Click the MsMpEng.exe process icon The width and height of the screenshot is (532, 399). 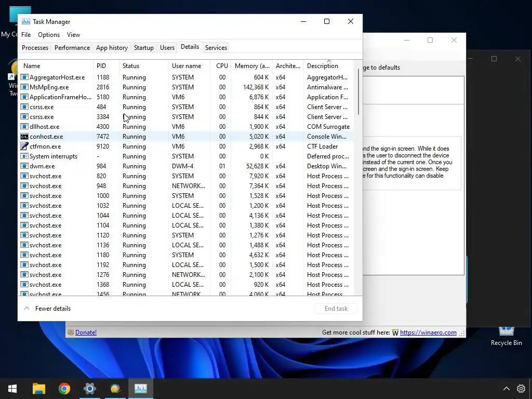24,87
